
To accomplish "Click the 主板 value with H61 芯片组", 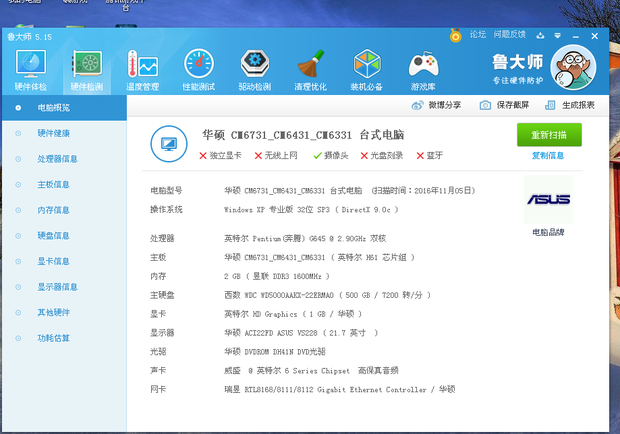I will point(319,258).
